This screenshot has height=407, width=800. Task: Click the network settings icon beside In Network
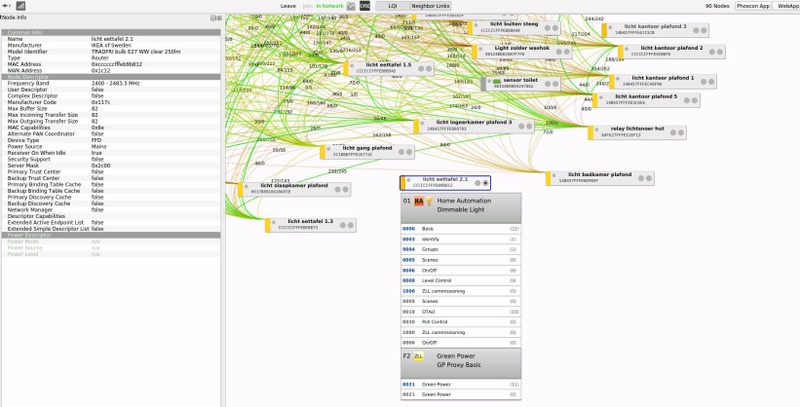tap(351, 6)
